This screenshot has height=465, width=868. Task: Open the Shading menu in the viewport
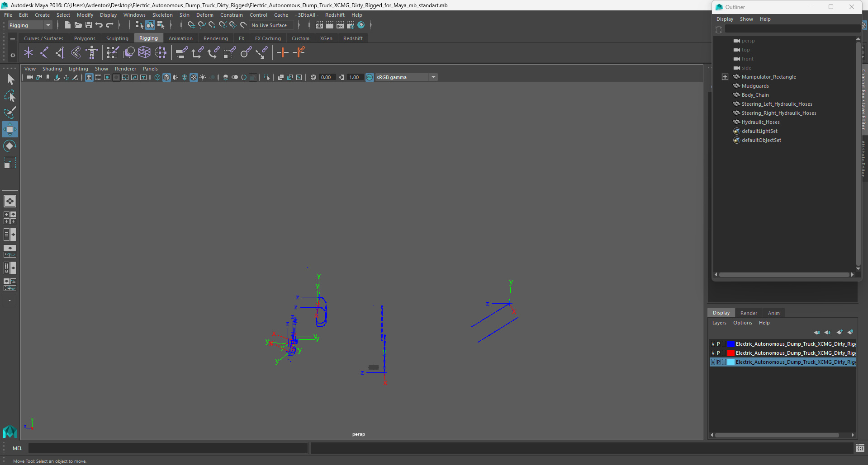52,69
